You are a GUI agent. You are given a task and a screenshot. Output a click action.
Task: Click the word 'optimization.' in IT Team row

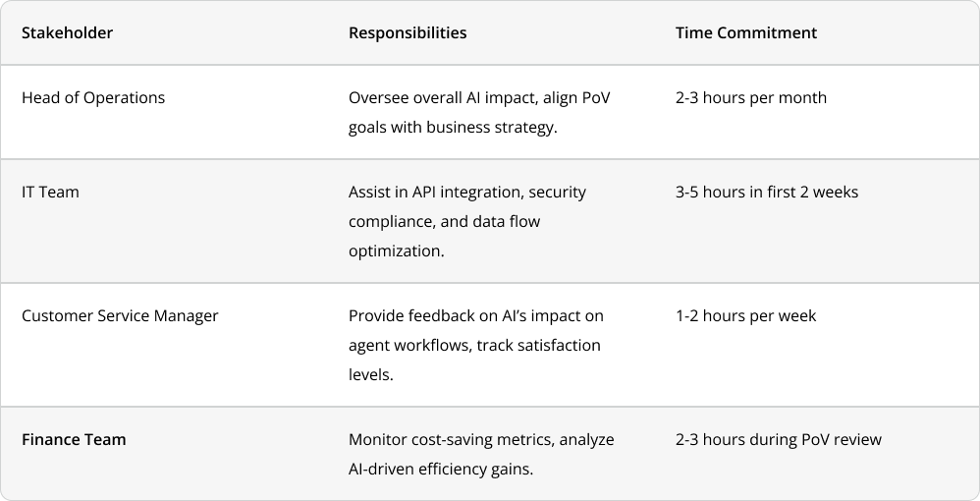click(397, 251)
